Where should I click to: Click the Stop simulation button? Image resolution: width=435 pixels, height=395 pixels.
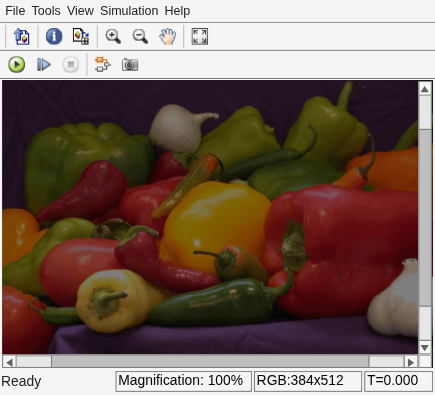click(71, 64)
